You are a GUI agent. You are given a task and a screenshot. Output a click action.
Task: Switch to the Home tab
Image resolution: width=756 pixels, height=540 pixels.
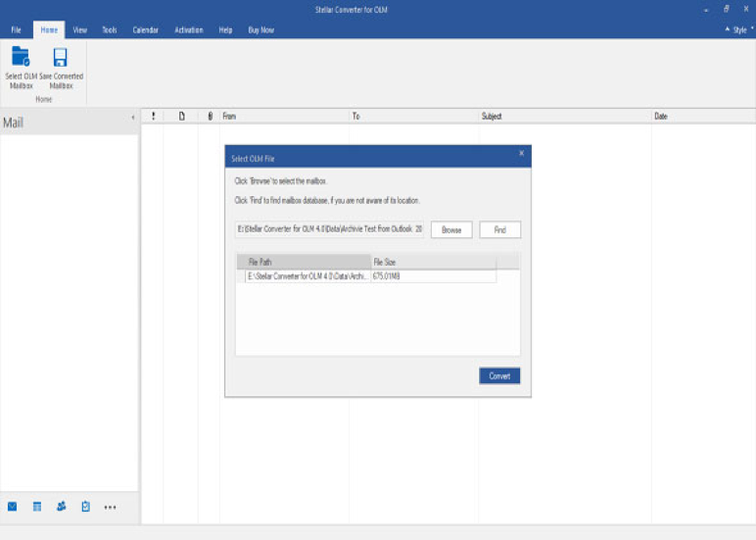click(49, 30)
